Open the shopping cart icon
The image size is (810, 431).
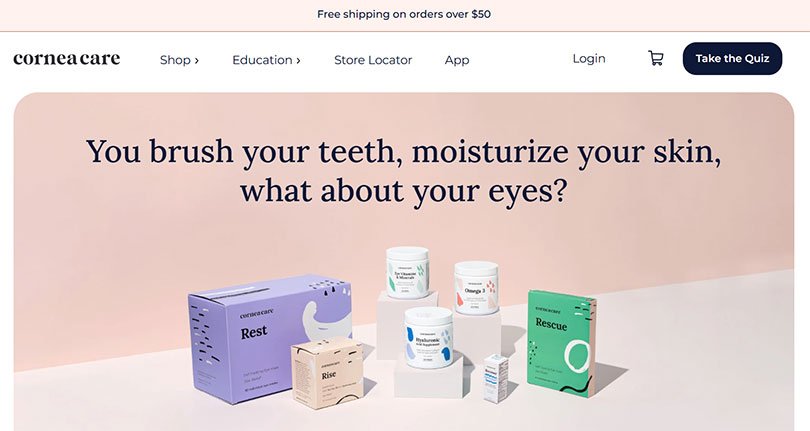coord(656,58)
